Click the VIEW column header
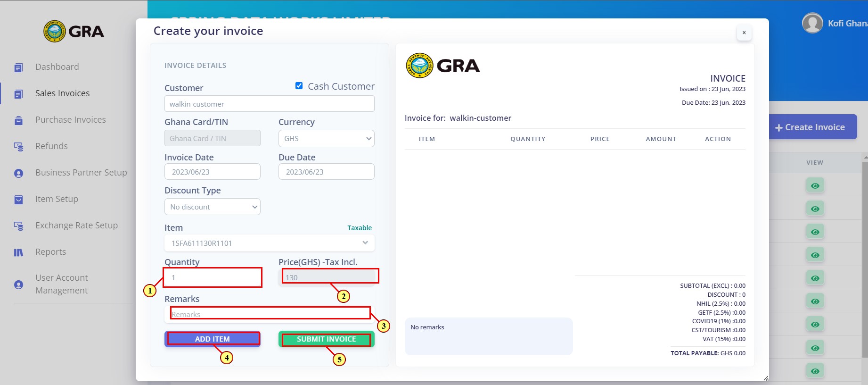This screenshot has width=868, height=385. click(815, 163)
